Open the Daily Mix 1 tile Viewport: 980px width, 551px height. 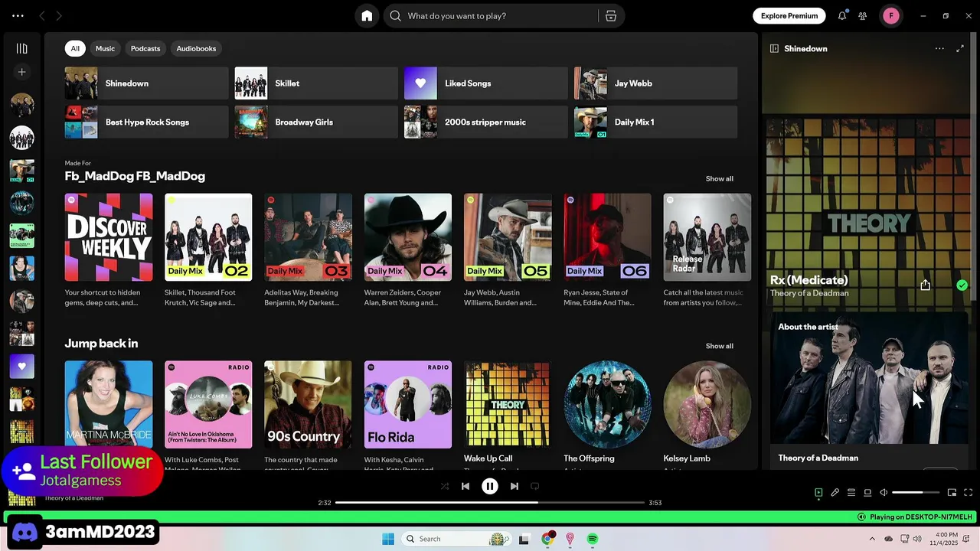pyautogui.click(x=656, y=122)
